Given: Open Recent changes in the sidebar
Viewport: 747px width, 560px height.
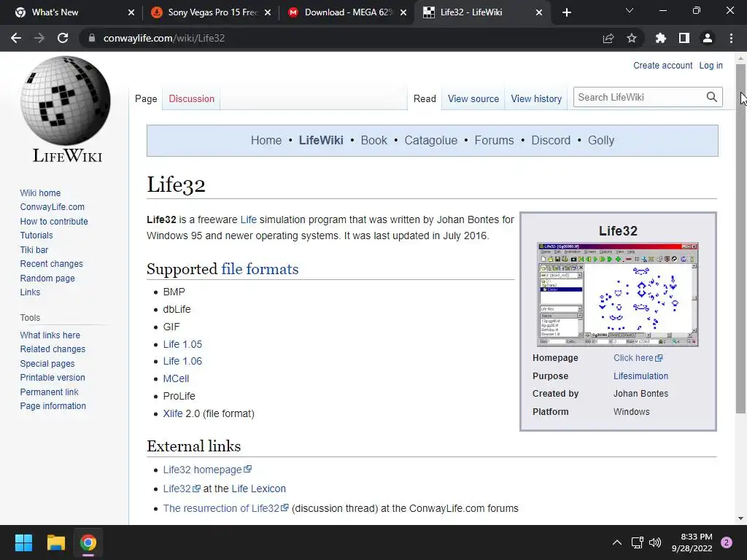Looking at the screenshot, I should tap(52, 264).
